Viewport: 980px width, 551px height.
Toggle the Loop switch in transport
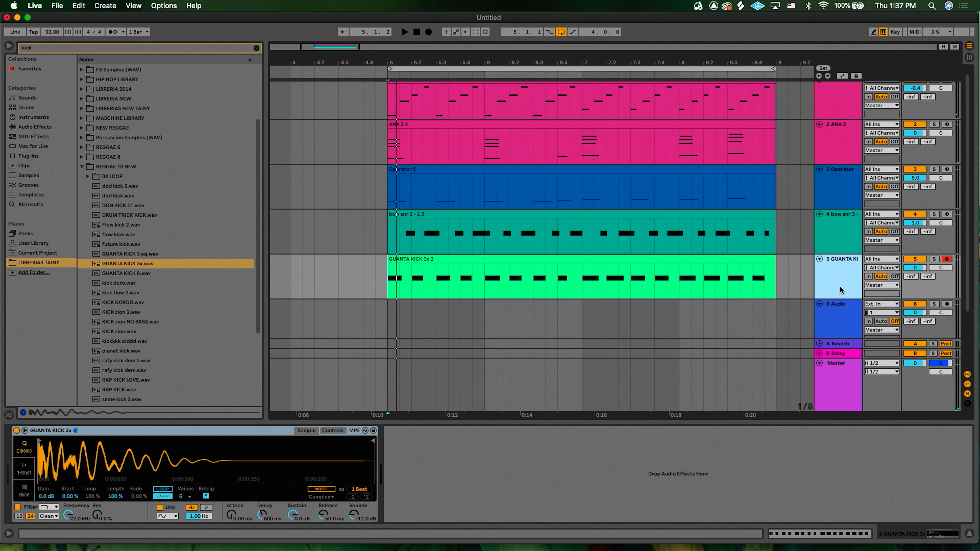coord(561,32)
